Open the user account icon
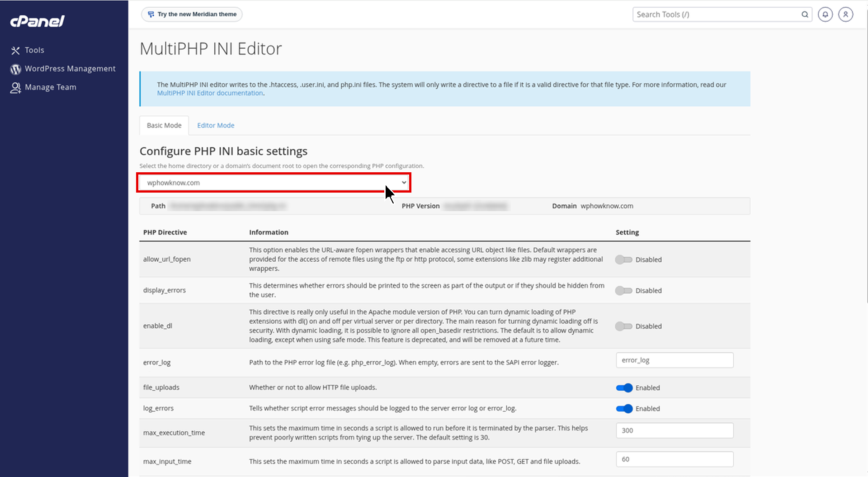The width and height of the screenshot is (868, 477). (845, 14)
